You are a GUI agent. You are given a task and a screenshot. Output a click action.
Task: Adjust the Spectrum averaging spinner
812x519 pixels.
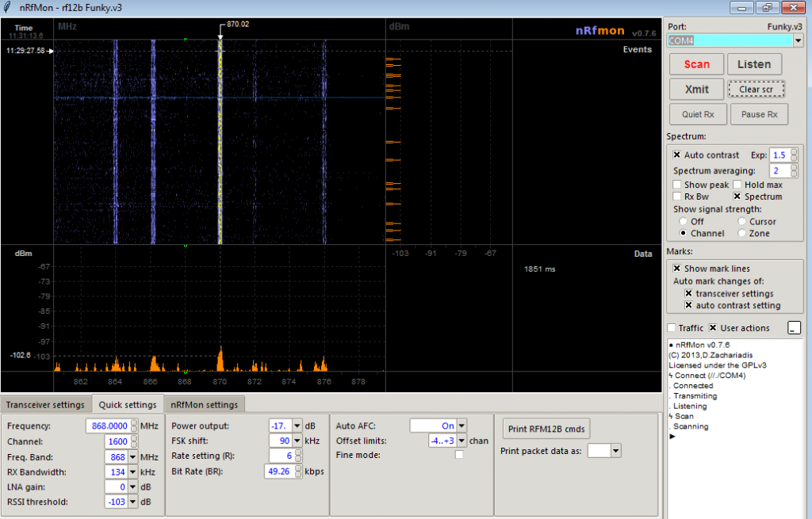coord(794,171)
